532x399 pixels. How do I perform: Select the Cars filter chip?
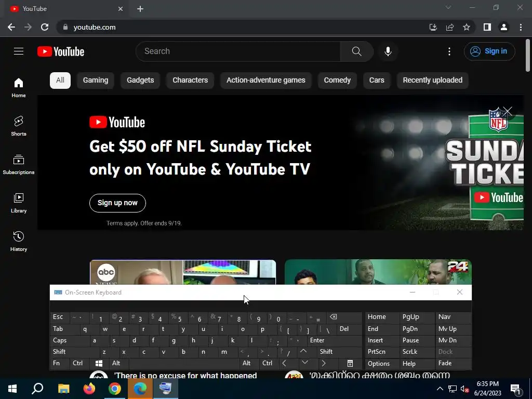tap(377, 81)
